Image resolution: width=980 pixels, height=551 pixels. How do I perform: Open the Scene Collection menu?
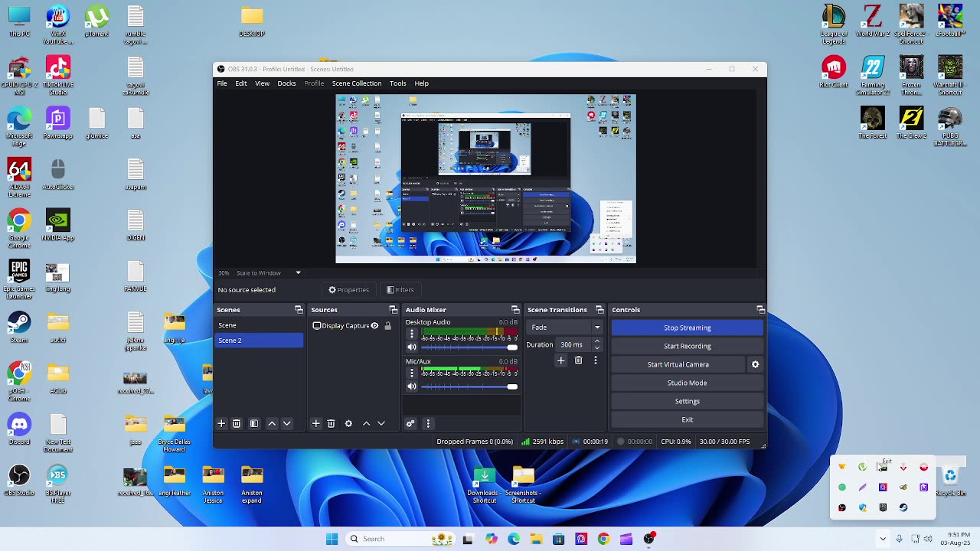tap(356, 83)
